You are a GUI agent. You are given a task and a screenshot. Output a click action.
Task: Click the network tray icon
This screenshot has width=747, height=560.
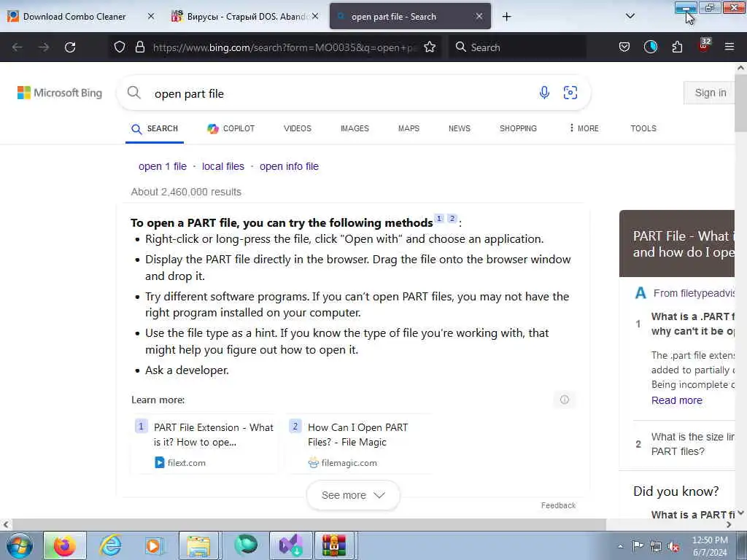656,547
